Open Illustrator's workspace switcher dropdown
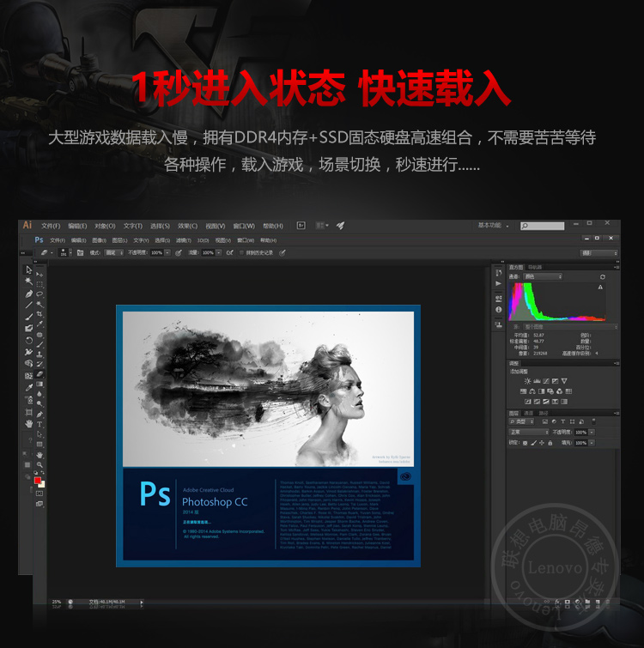Image resolution: width=644 pixels, height=648 pixels. point(494,225)
